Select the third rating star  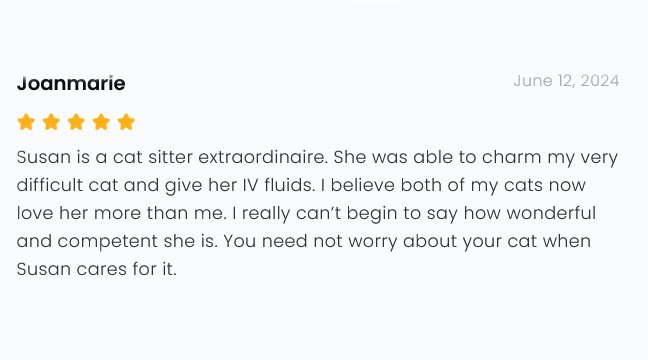[76, 122]
